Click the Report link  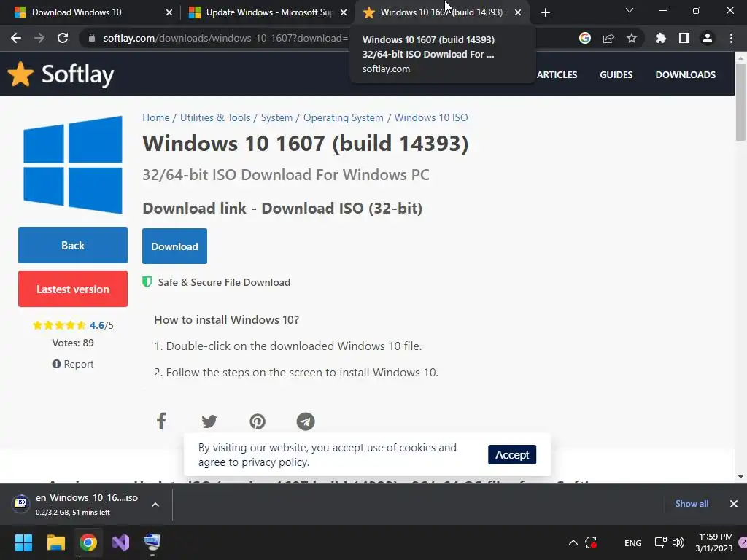73,365
